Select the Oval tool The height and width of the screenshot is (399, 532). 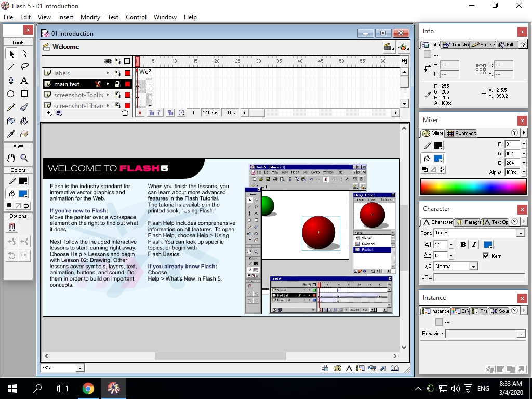pyautogui.click(x=11, y=94)
